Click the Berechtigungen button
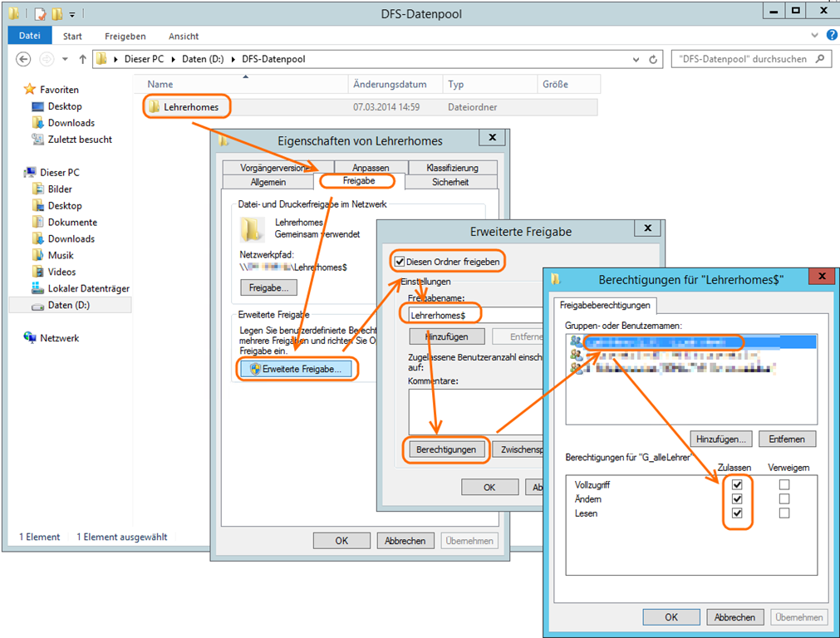Viewport: 840px width, 638px height. (445, 449)
